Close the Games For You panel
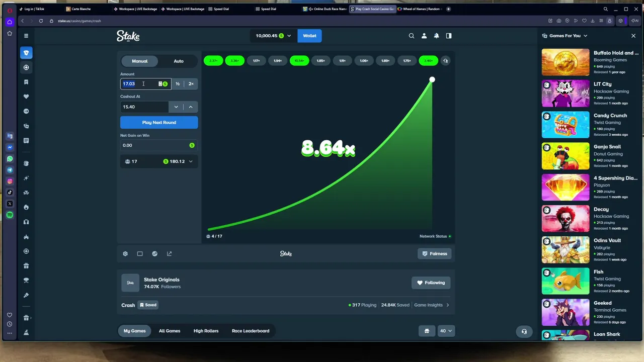 tap(633, 36)
